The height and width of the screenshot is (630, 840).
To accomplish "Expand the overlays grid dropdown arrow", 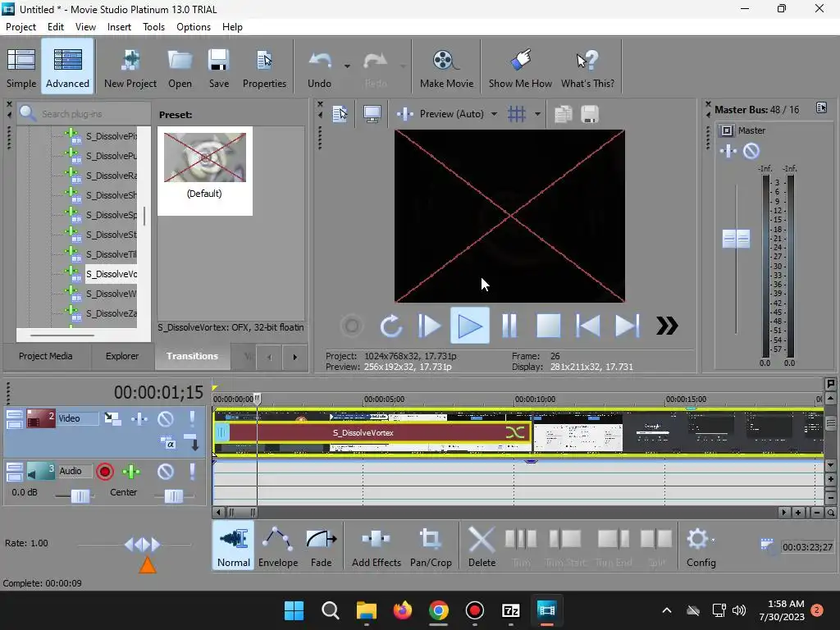I will [x=537, y=113].
